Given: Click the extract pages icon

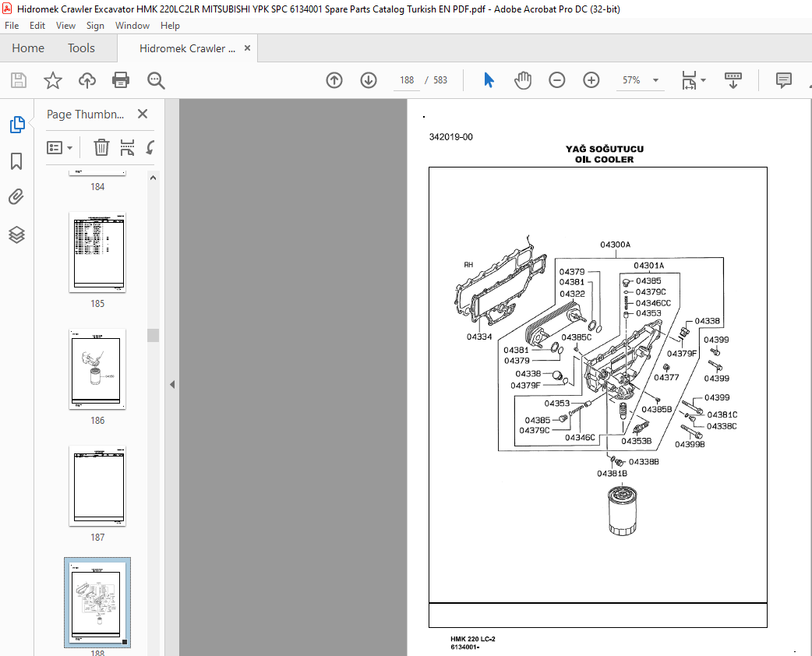Looking at the screenshot, I should click(127, 147).
